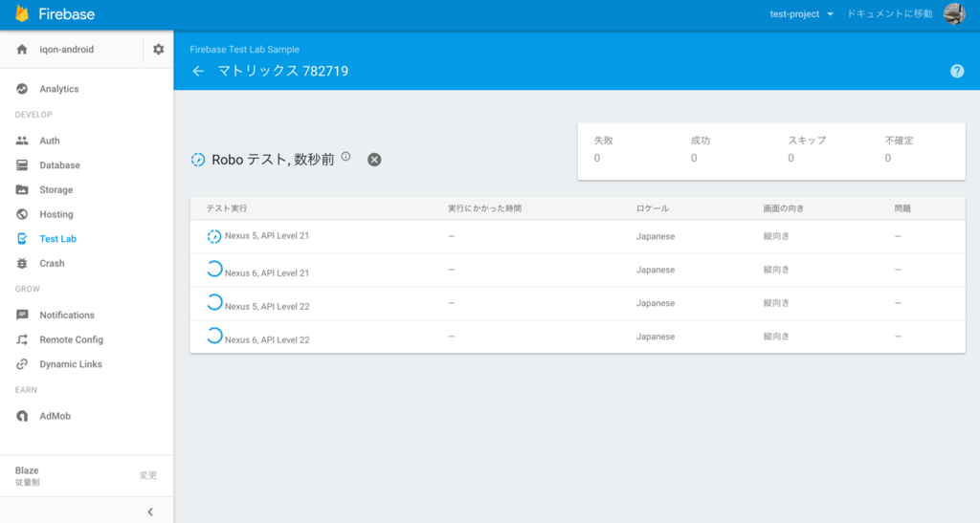Click the Crash bug icon
The width and height of the screenshot is (980, 523).
(22, 263)
